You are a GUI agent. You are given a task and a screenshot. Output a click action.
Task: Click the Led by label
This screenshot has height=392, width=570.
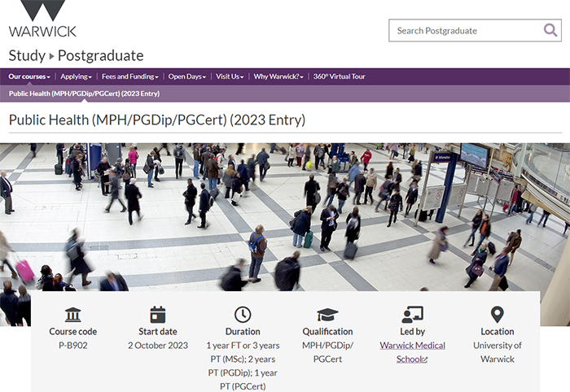(x=413, y=331)
